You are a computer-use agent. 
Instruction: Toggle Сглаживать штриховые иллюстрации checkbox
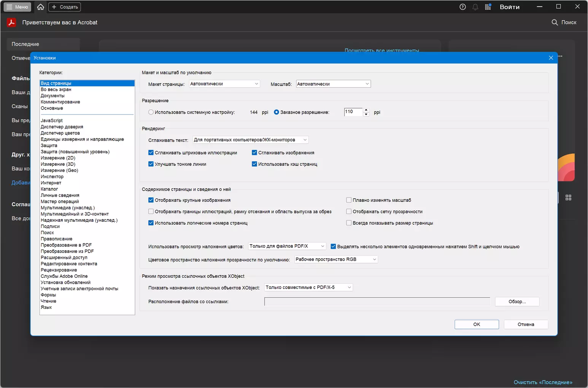(151, 153)
